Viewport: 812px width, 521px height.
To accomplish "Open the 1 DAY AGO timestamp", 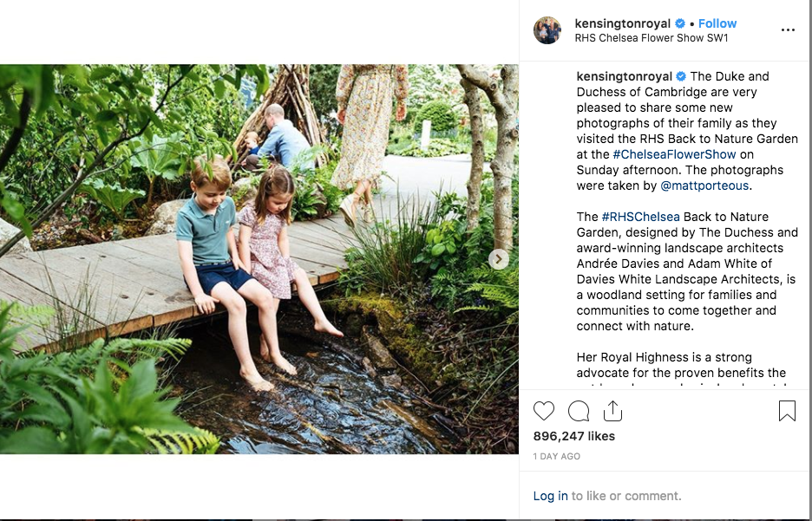I will click(557, 456).
